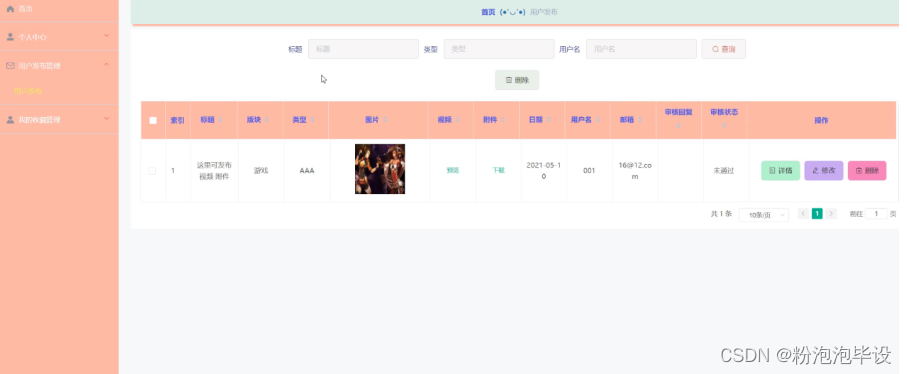Click the user icon beside 我的收藏管理

pyautogui.click(x=10, y=120)
